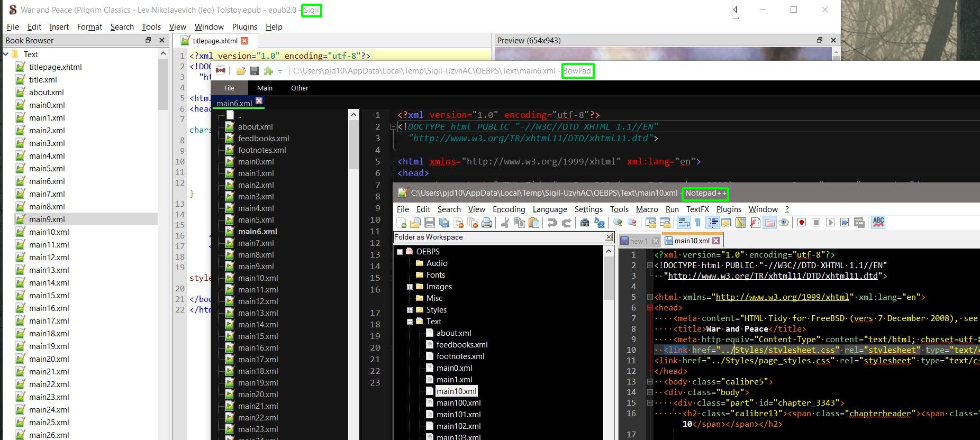Collapse the OEBPS root folder node
This screenshot has width=980, height=440.
(400, 252)
